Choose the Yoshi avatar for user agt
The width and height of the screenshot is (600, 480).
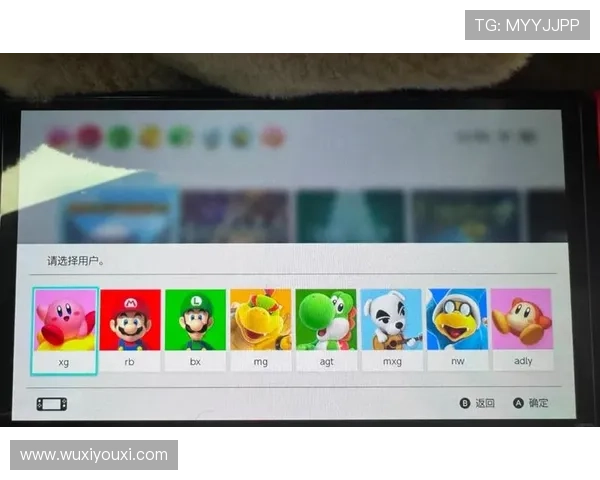point(326,319)
